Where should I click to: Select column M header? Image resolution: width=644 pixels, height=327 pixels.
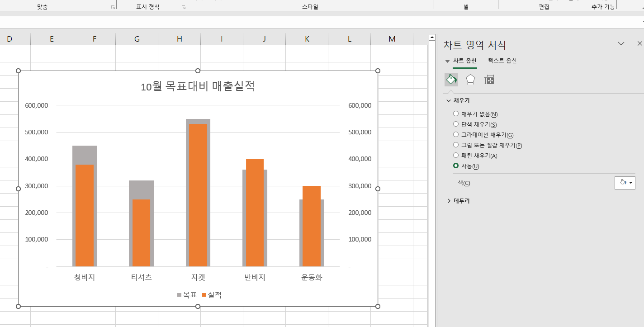[x=392, y=39]
